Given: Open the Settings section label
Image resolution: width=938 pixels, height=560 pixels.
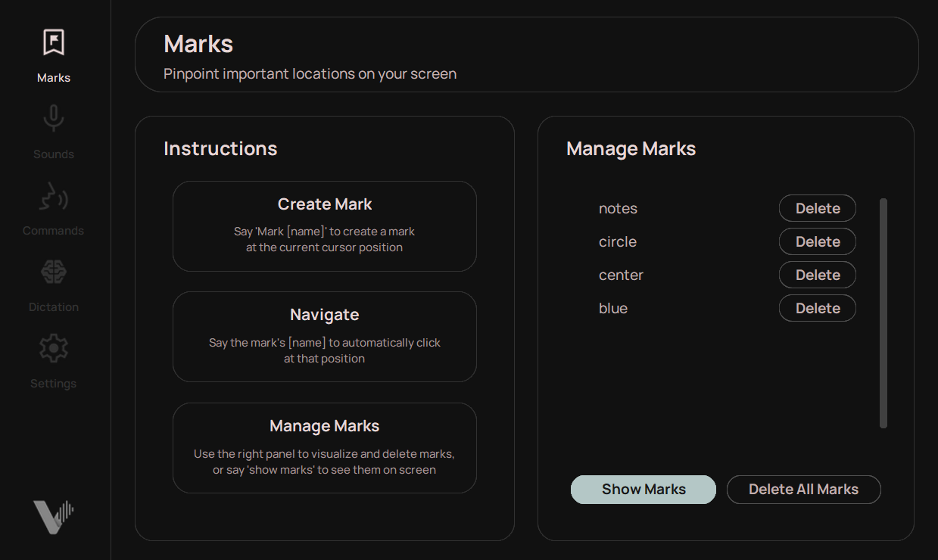Looking at the screenshot, I should coord(53,383).
